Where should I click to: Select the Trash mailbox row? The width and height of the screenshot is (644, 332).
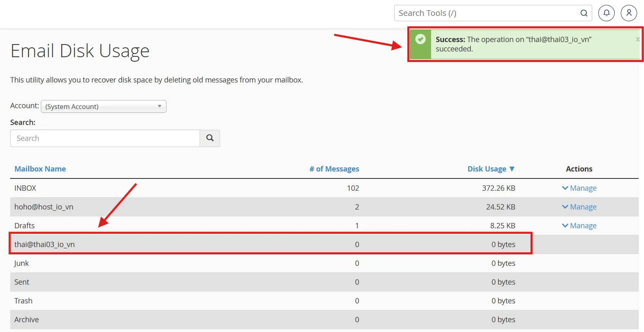point(23,301)
